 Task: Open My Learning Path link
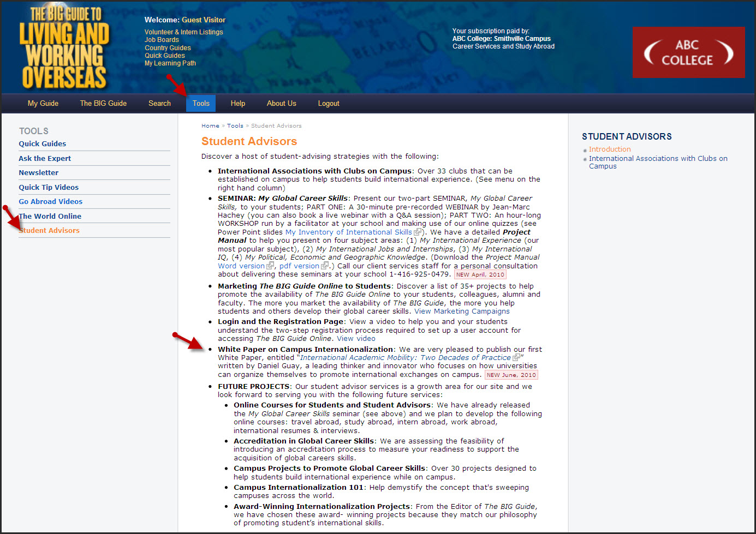tap(170, 63)
